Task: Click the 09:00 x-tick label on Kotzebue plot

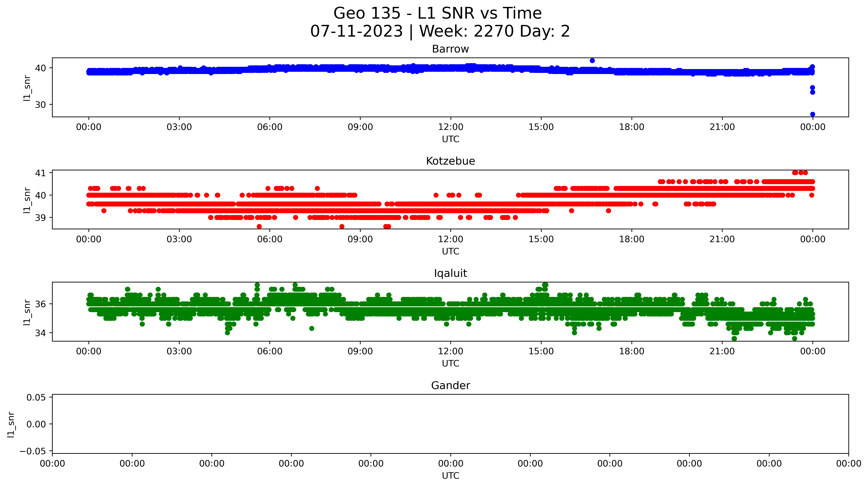Action: [x=360, y=240]
